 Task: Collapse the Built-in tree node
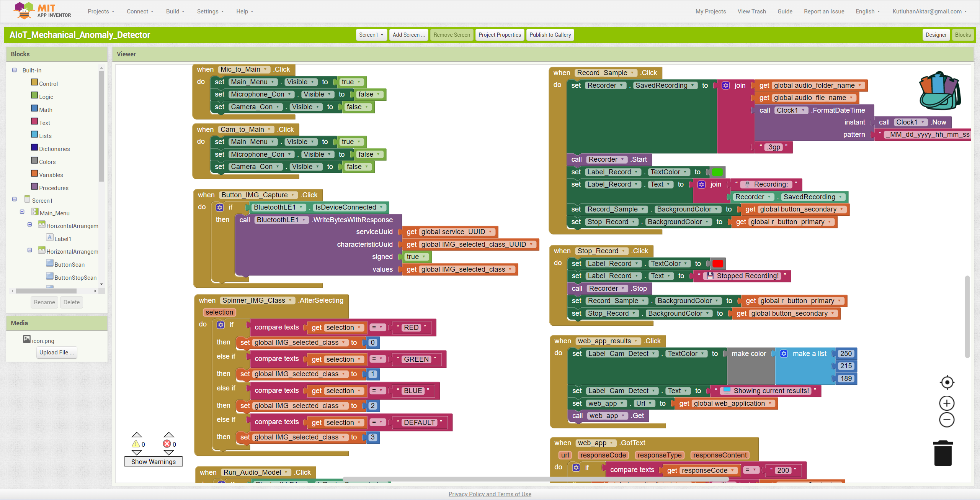15,70
